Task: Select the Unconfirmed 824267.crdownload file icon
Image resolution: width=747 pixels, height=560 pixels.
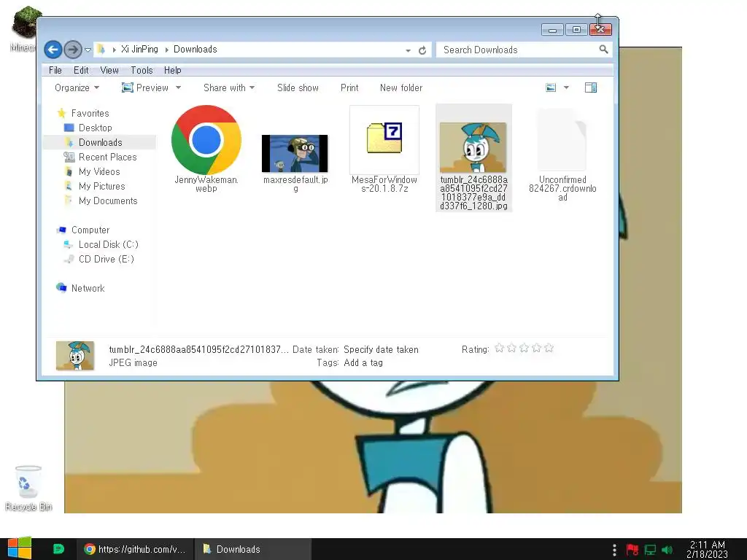Action: click(562, 139)
